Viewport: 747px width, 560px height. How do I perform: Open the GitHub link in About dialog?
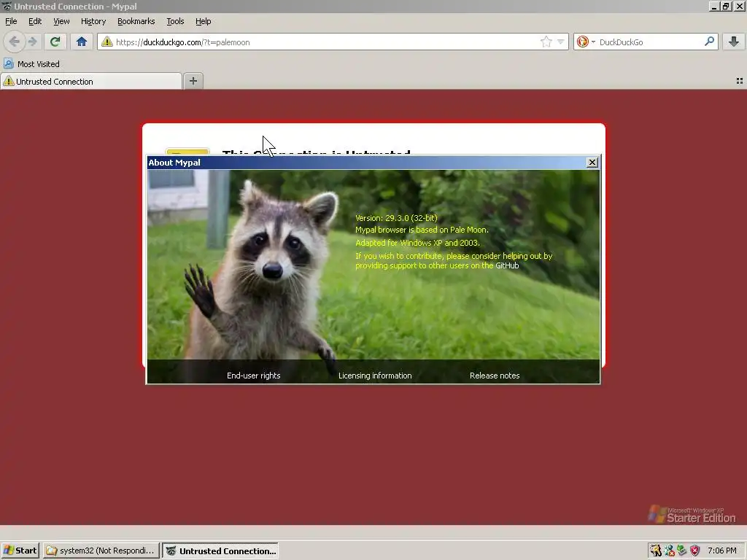pyautogui.click(x=507, y=265)
